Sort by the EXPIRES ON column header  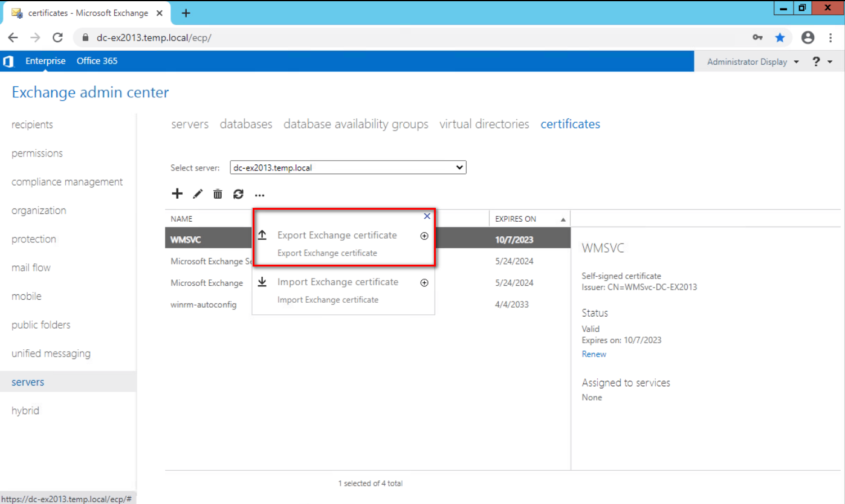[x=516, y=219]
